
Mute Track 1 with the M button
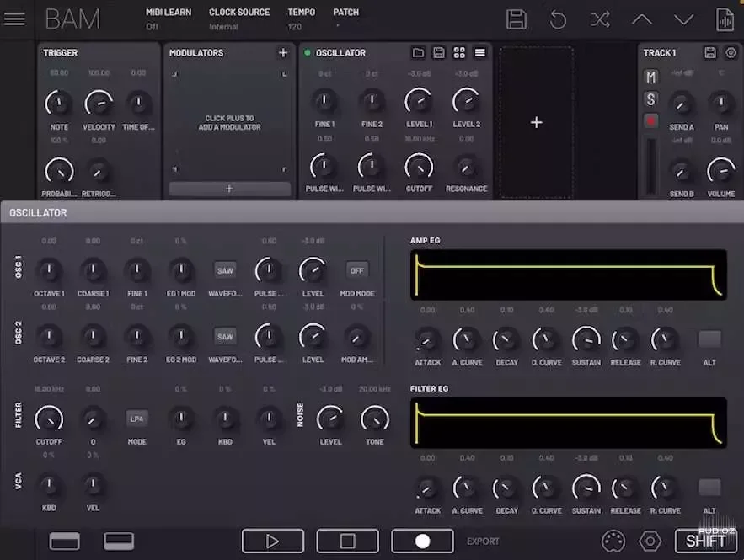651,77
